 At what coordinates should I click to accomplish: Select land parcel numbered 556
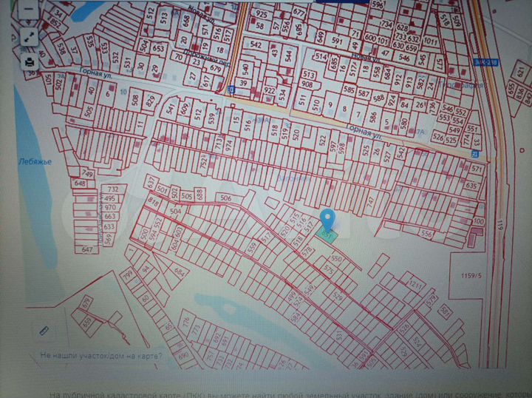(426, 233)
